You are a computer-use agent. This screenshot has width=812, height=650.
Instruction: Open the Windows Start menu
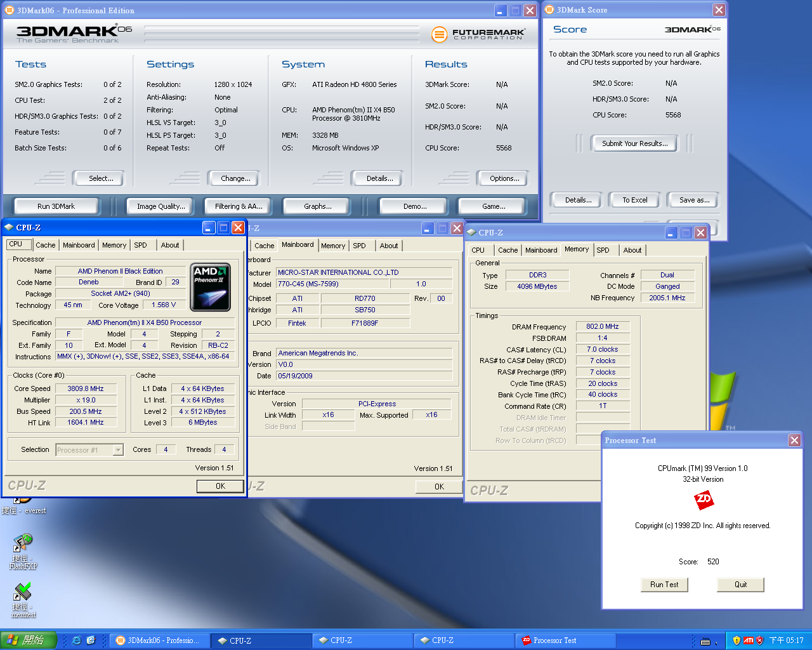point(29,640)
